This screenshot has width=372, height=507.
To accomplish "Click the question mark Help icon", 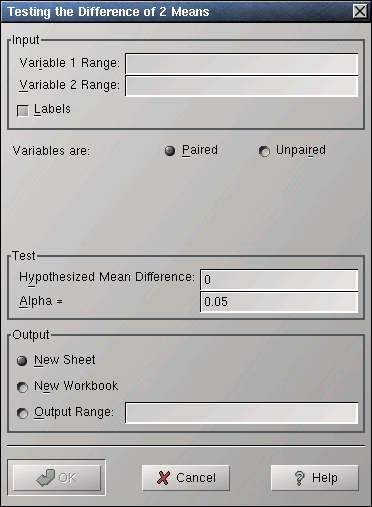I will pos(300,478).
